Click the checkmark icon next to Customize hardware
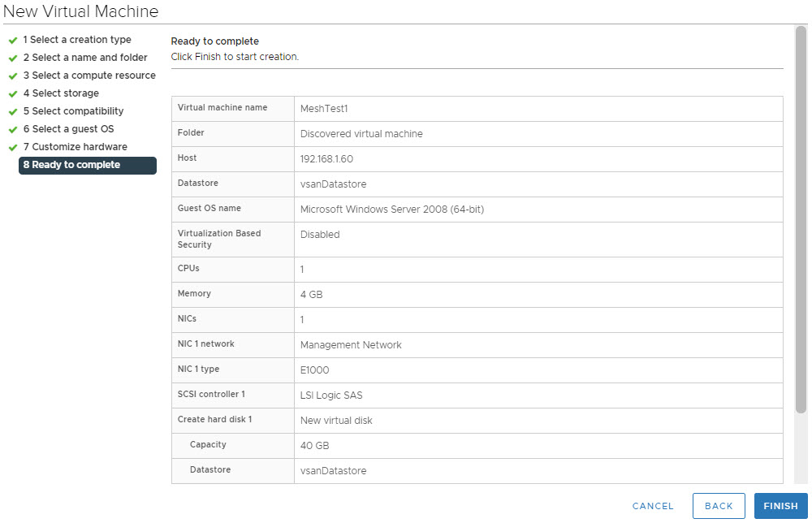The width and height of the screenshot is (812, 523). coord(13,147)
